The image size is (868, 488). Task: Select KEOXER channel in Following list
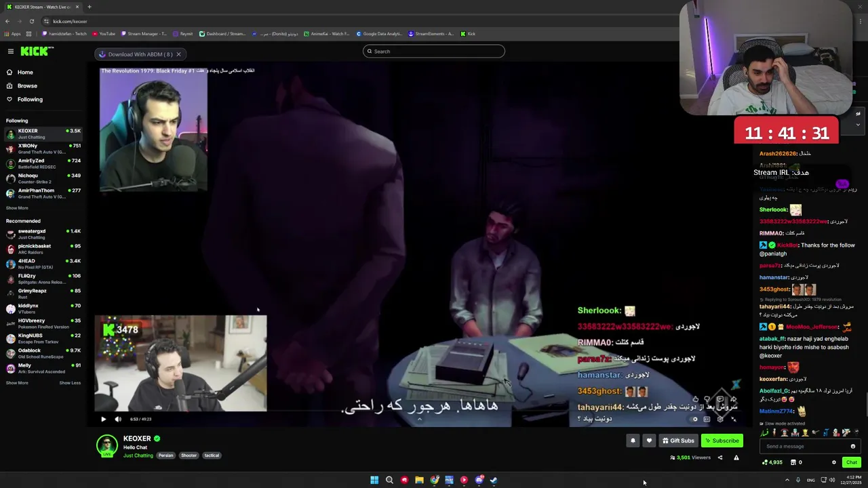coord(43,134)
